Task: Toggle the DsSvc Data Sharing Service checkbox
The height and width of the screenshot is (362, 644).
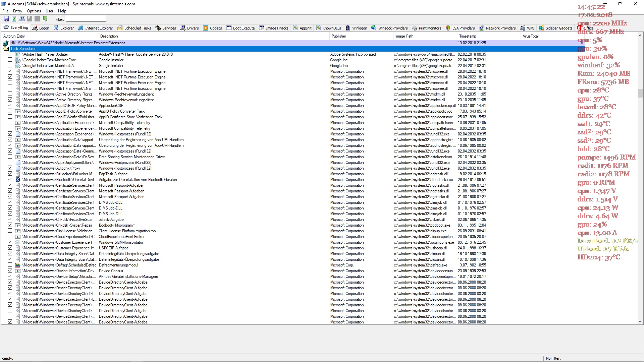Action: point(10,157)
